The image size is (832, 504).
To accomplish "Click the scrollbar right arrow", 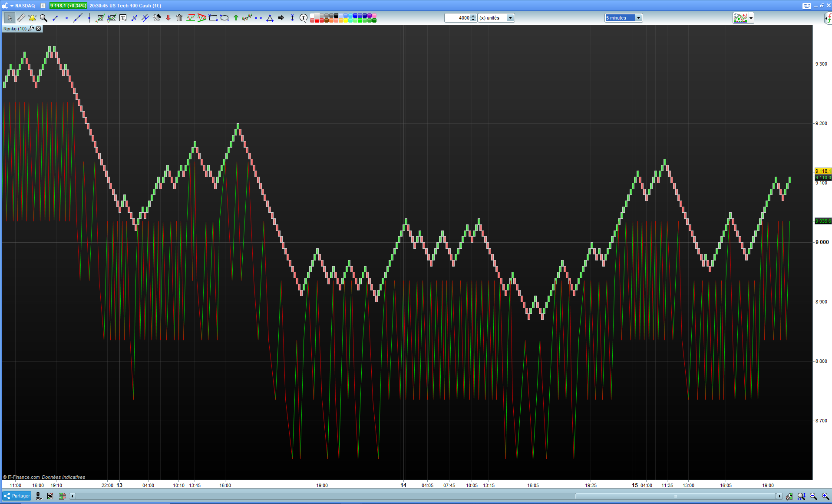I will click(x=779, y=496).
